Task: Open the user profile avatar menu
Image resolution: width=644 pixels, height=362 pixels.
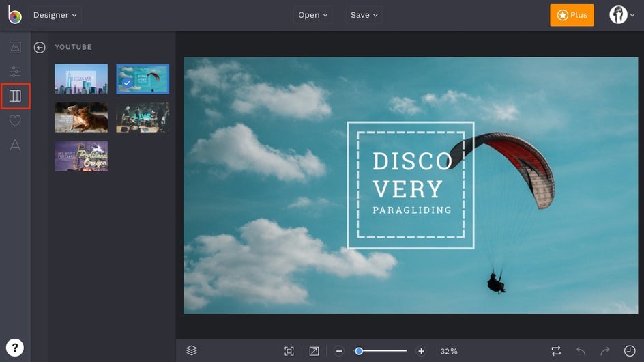Action: tap(621, 15)
